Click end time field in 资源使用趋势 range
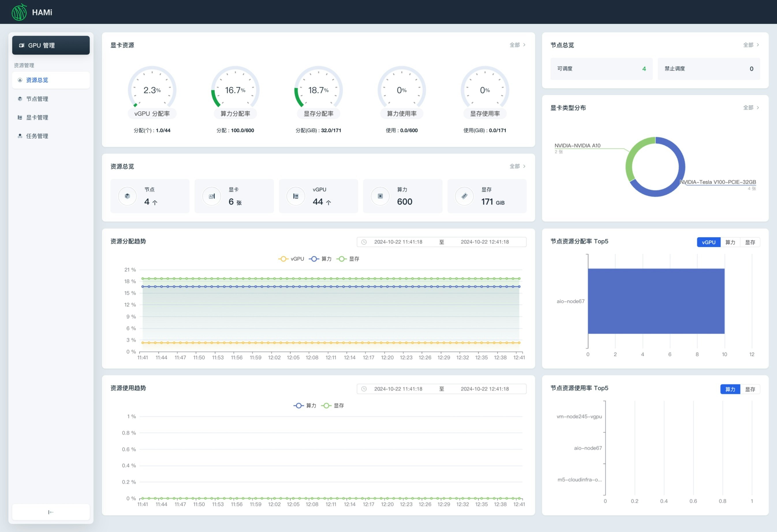This screenshot has height=532, width=777. tap(484, 389)
